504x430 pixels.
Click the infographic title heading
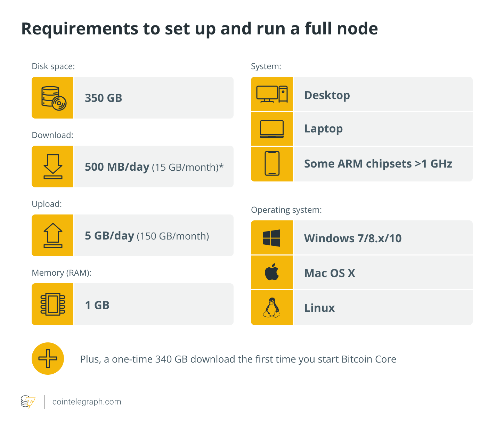coord(200,29)
